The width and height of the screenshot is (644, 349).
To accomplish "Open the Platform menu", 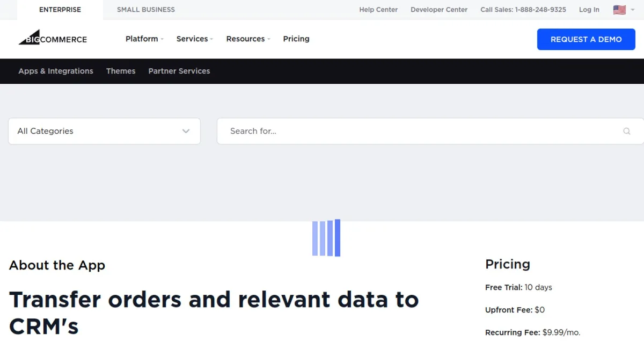I will pyautogui.click(x=144, y=39).
